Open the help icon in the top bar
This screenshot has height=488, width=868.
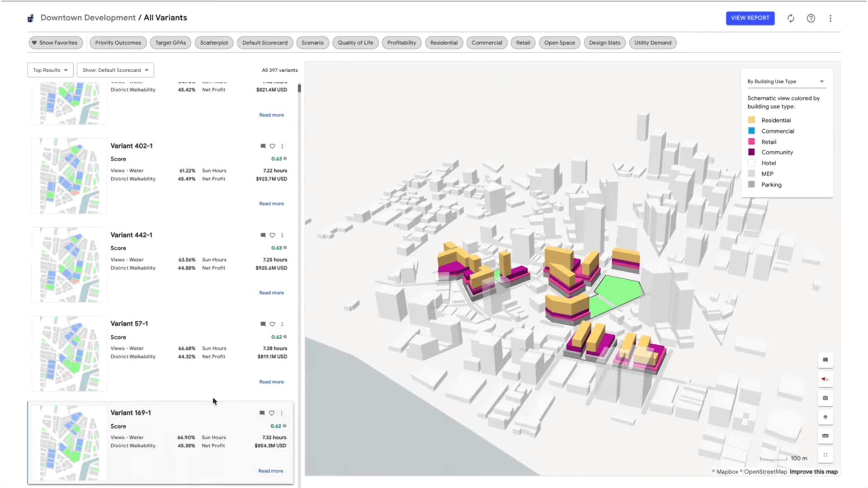pyautogui.click(x=811, y=18)
